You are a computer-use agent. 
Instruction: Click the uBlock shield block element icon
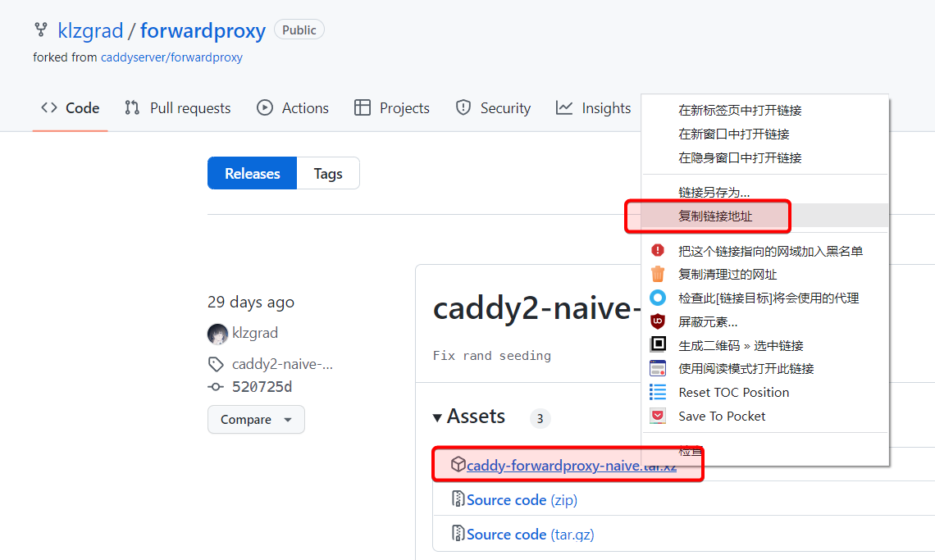point(658,321)
